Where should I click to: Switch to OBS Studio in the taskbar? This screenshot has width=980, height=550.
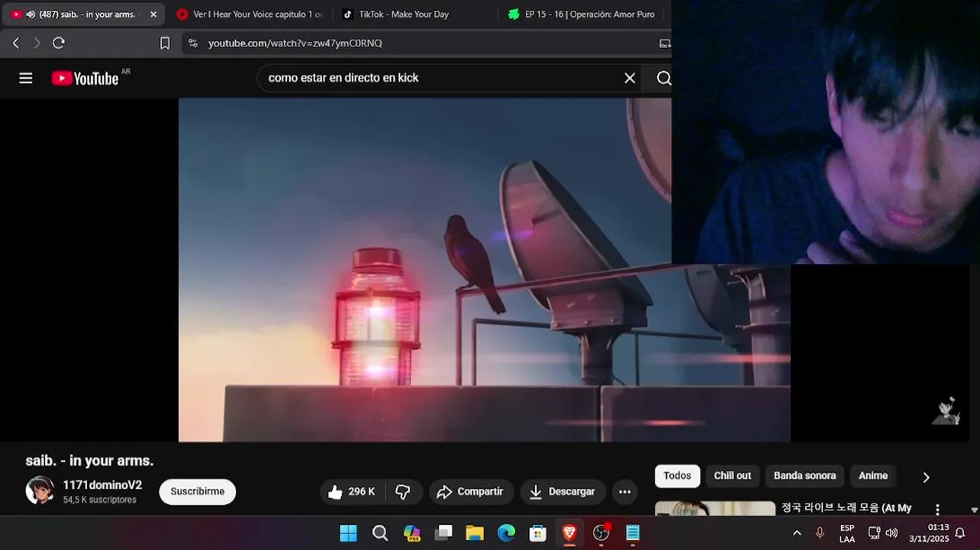click(601, 533)
